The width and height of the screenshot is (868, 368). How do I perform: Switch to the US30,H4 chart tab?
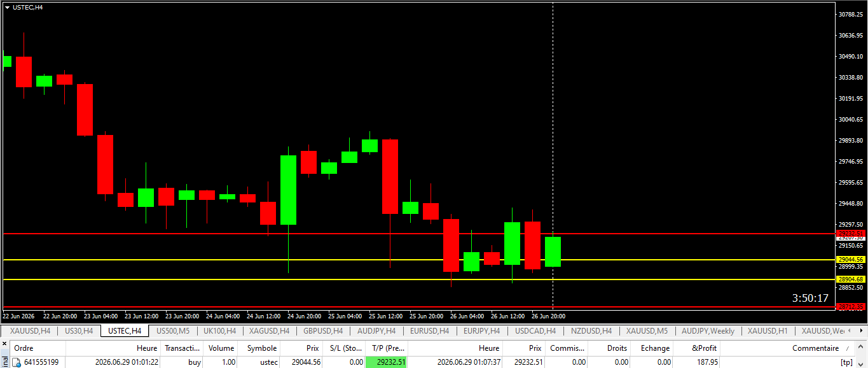tap(79, 331)
